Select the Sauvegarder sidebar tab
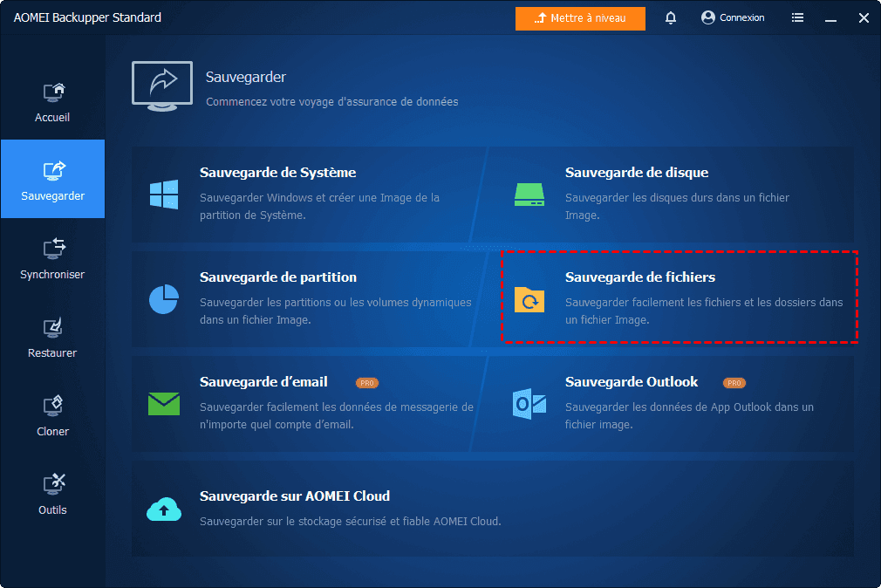The height and width of the screenshot is (588, 881). point(53,179)
